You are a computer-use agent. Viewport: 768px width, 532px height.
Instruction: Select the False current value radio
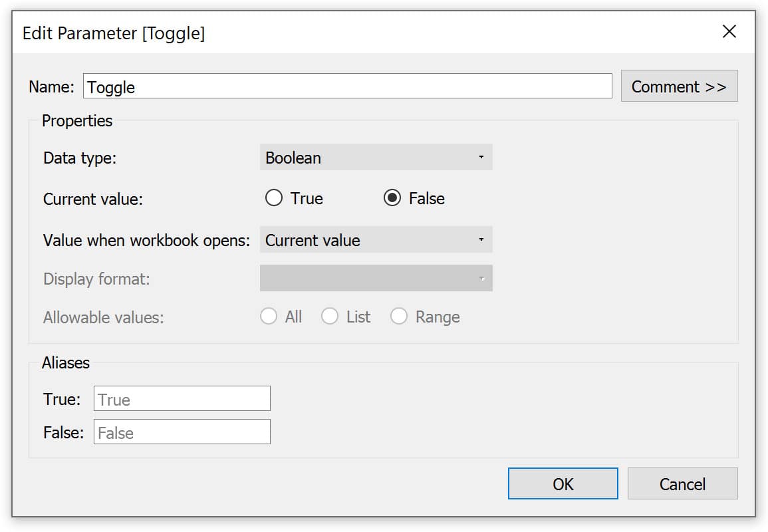[392, 198]
